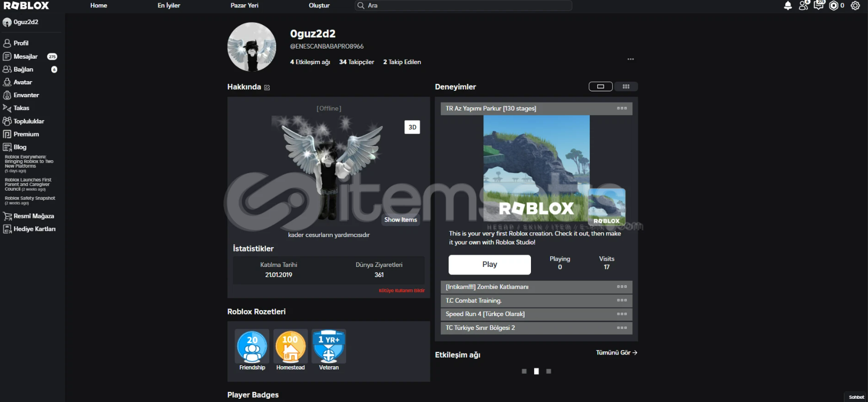The width and height of the screenshot is (868, 402).
Task: Click the join date 21.01.2019
Action: click(279, 275)
